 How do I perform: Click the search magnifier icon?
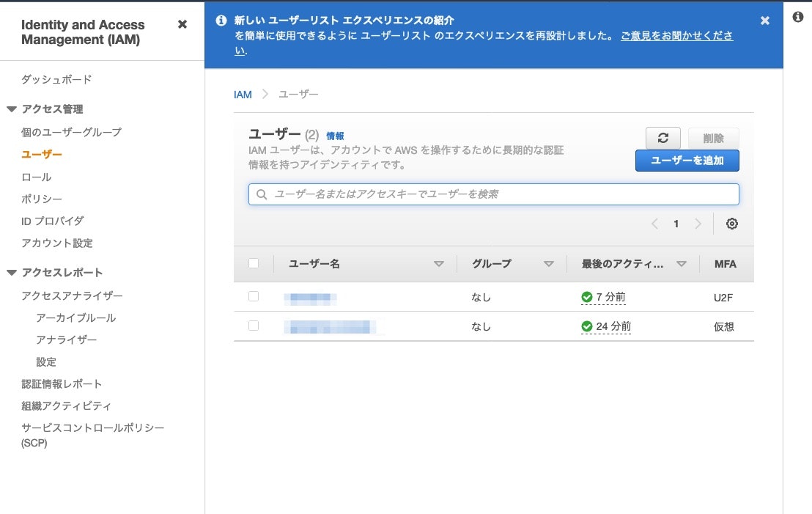tap(261, 194)
